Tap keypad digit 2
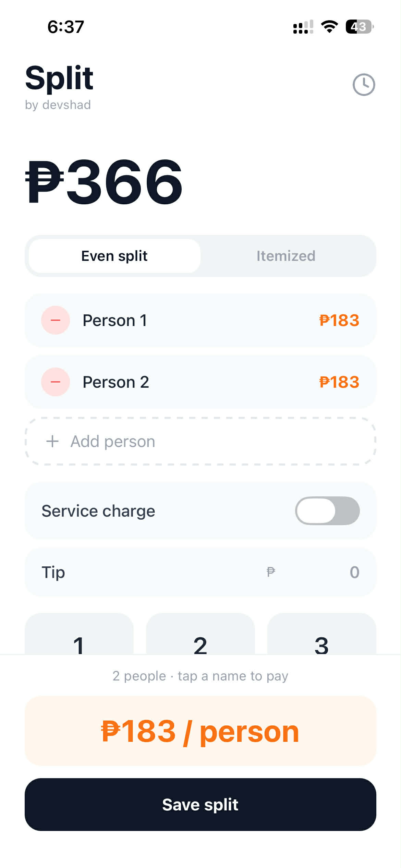The image size is (401, 868). pos(200,634)
